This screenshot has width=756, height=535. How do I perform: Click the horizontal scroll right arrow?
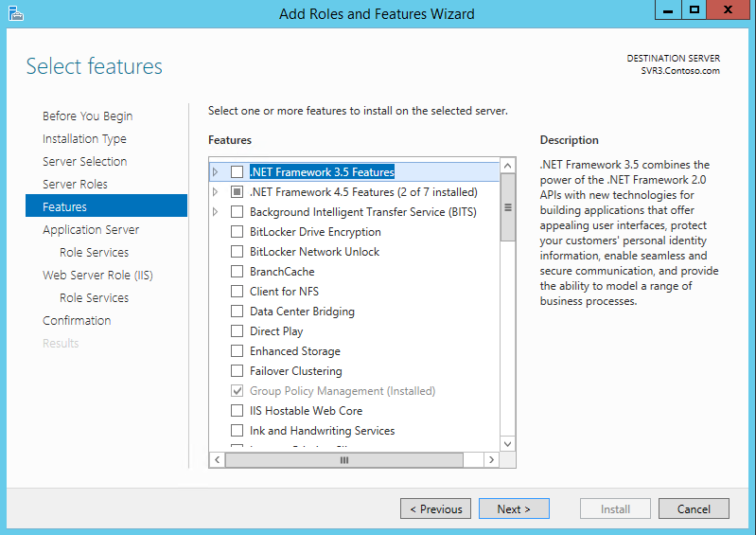coord(491,460)
